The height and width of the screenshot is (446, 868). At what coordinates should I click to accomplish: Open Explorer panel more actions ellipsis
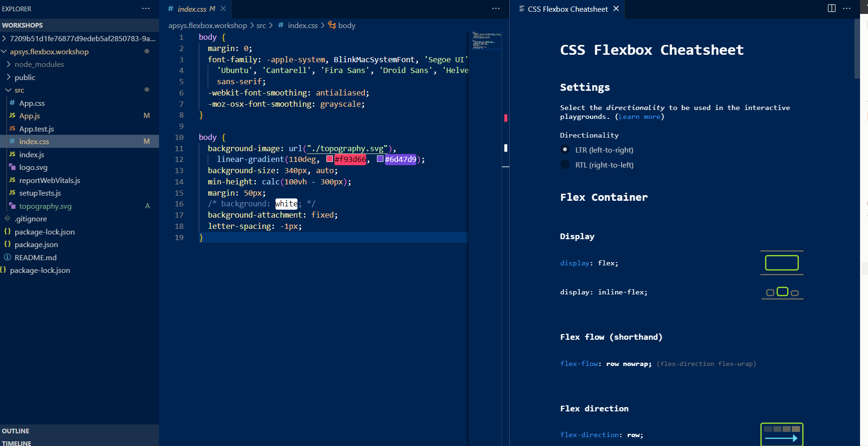point(146,8)
